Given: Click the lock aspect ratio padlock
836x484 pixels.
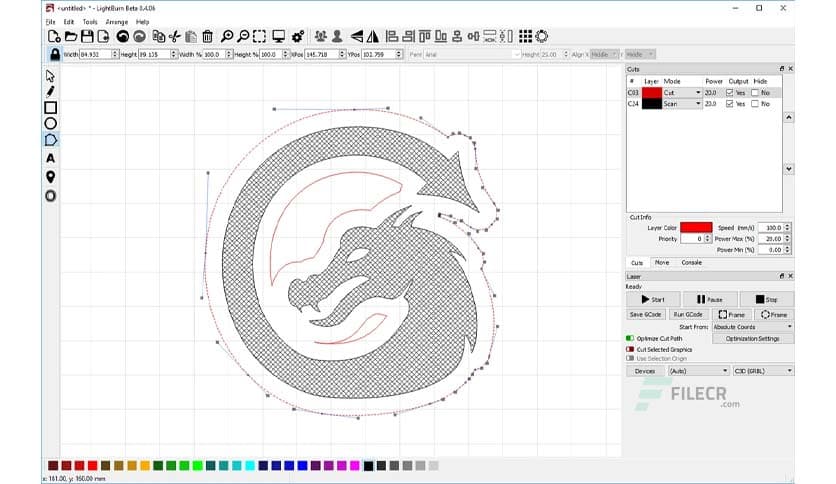Looking at the screenshot, I should 54,54.
